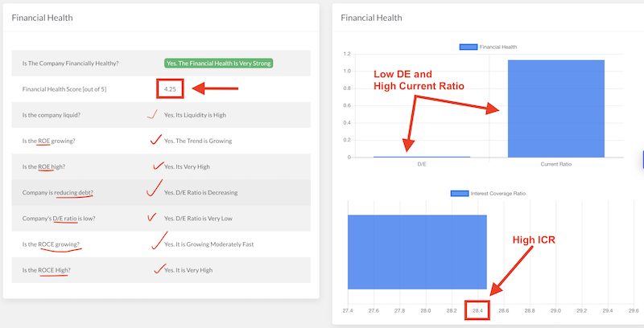Click the 29.0 axis tick value

point(555,310)
